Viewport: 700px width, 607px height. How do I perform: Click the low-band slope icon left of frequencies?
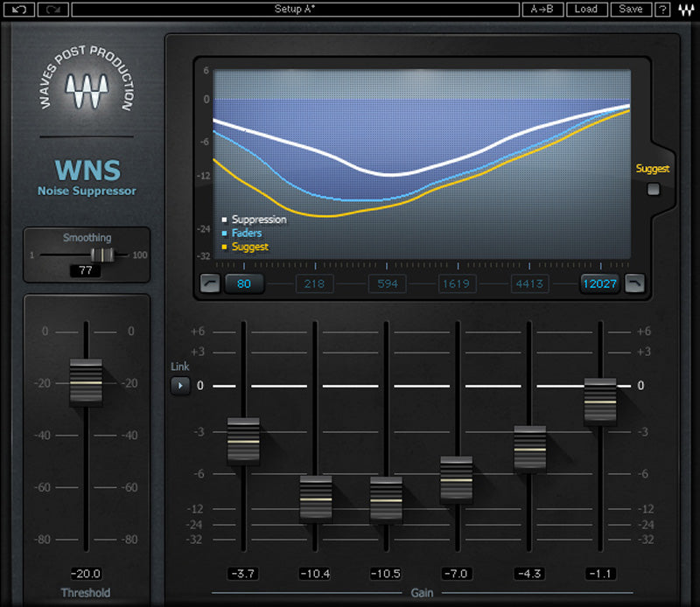point(210,283)
